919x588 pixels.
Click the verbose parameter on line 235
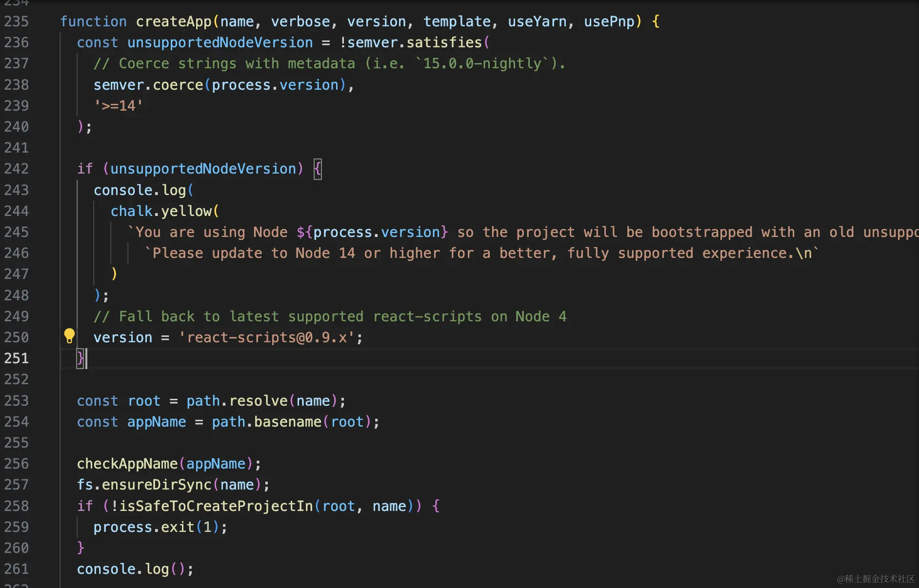coord(300,21)
